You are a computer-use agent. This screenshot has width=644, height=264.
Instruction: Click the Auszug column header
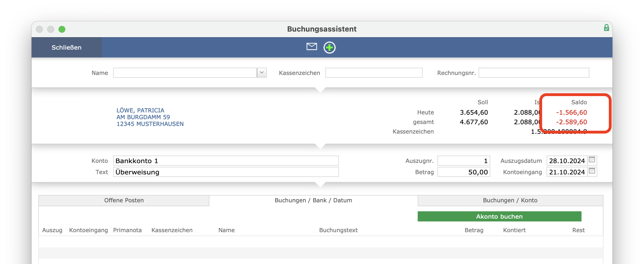[x=52, y=230]
